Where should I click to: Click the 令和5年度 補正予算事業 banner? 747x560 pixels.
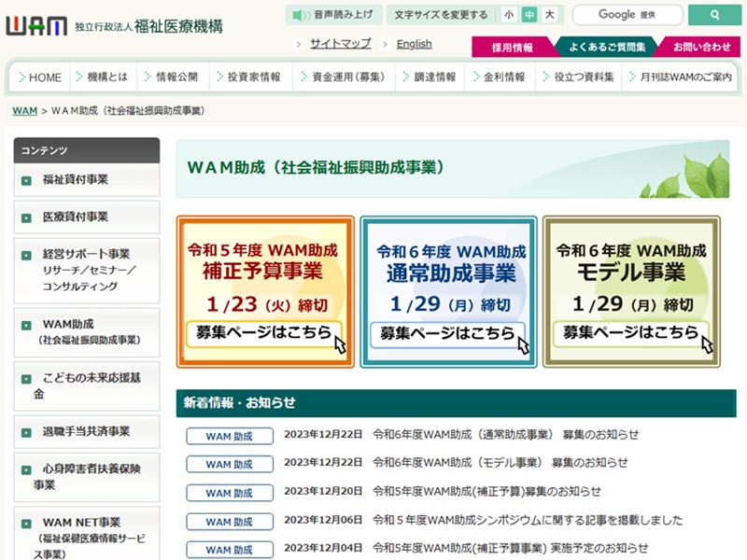click(x=265, y=291)
